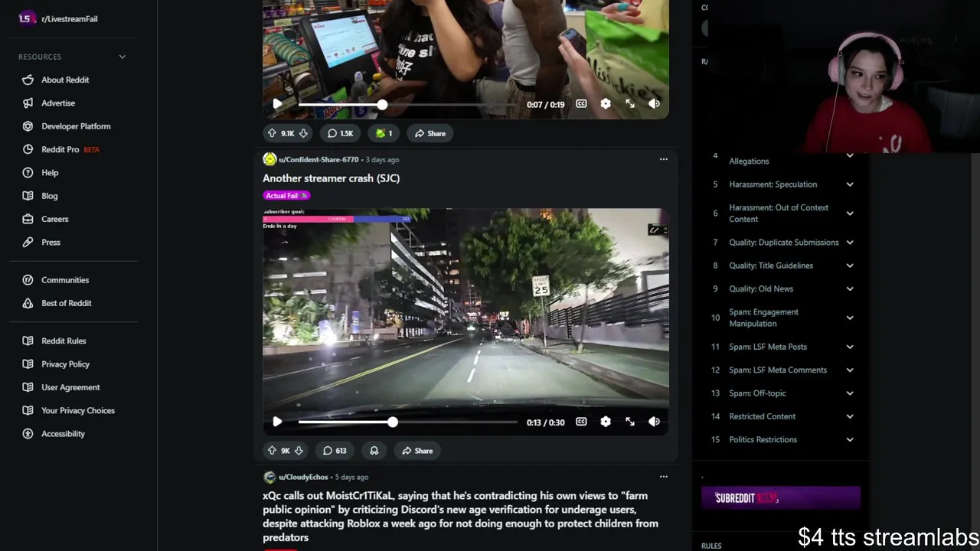The image size is (980, 551).
Task: Expand rule 5 Harassment: Speculation
Action: [x=850, y=184]
